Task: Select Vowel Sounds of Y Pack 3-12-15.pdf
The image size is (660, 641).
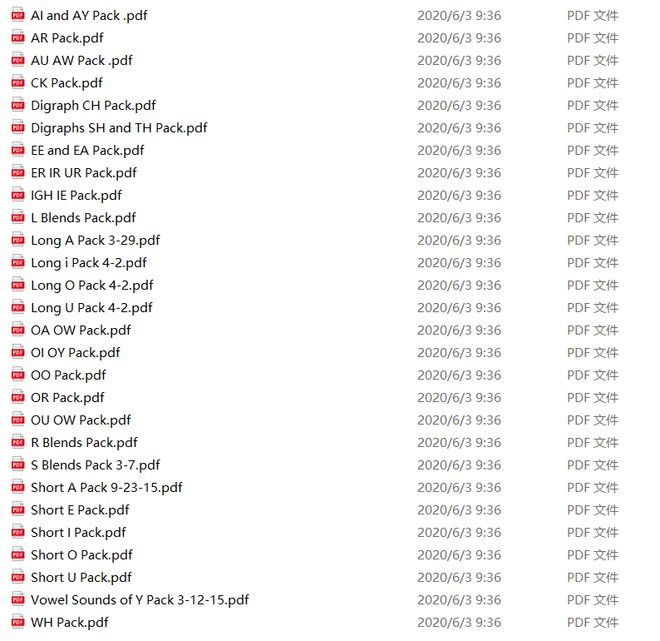Action: (x=140, y=599)
